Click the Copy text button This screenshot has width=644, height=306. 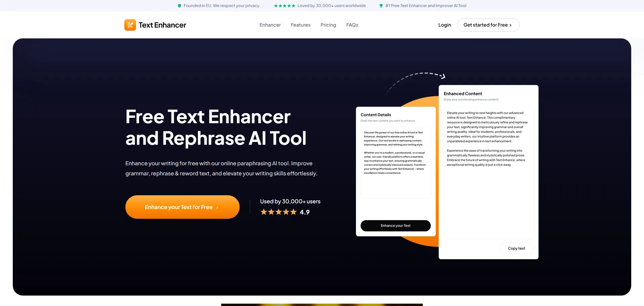click(x=516, y=248)
